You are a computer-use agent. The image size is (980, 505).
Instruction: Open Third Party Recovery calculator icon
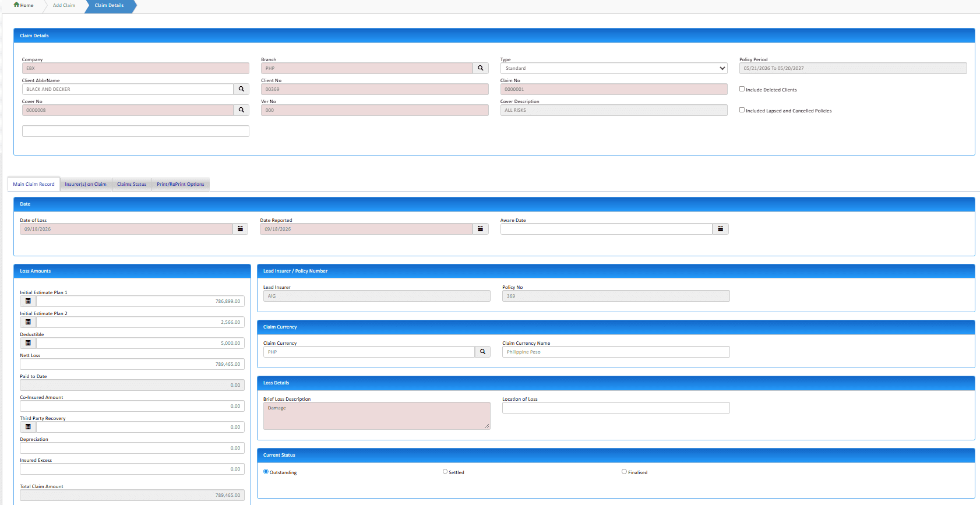coord(28,427)
